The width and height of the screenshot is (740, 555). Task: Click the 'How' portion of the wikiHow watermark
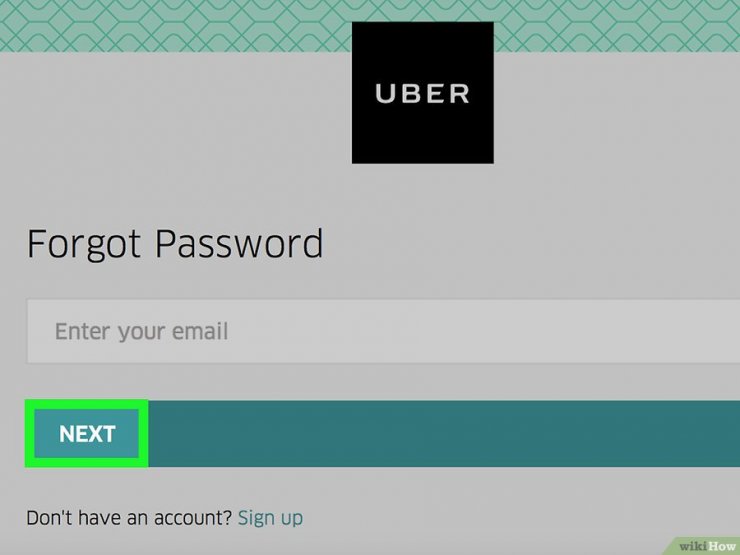[x=721, y=546]
